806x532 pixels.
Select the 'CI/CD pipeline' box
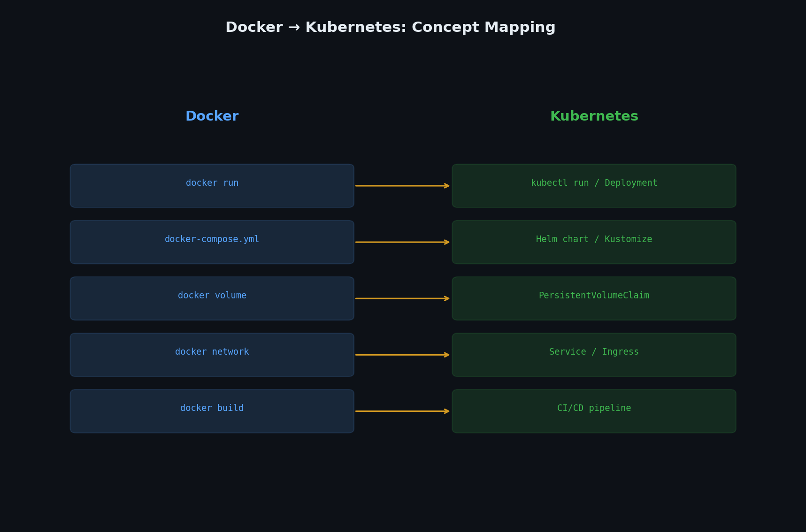click(594, 411)
